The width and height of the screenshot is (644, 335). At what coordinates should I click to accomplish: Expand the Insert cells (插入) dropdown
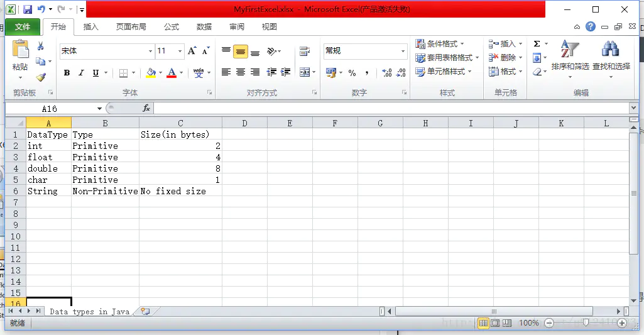click(520, 44)
